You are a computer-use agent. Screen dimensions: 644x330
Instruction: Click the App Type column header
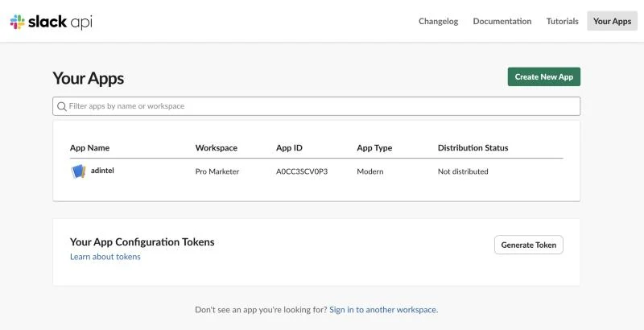click(x=374, y=148)
